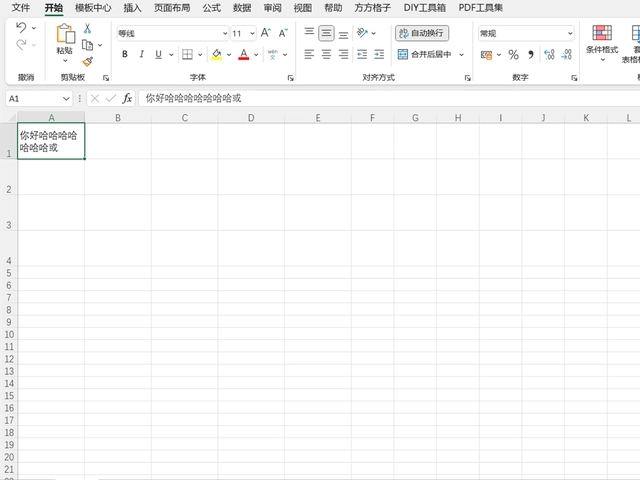Click the formula bar cancel X
The height and width of the screenshot is (480, 640).
pyautogui.click(x=95, y=98)
